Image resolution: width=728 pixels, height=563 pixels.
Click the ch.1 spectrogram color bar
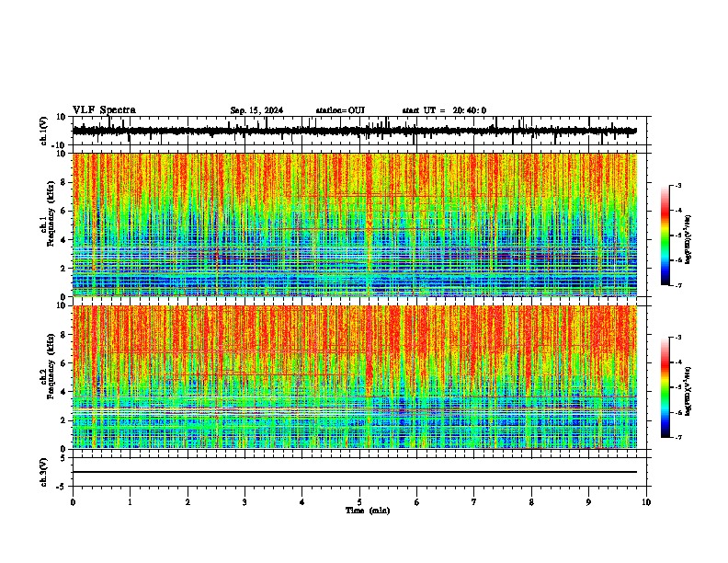point(665,236)
